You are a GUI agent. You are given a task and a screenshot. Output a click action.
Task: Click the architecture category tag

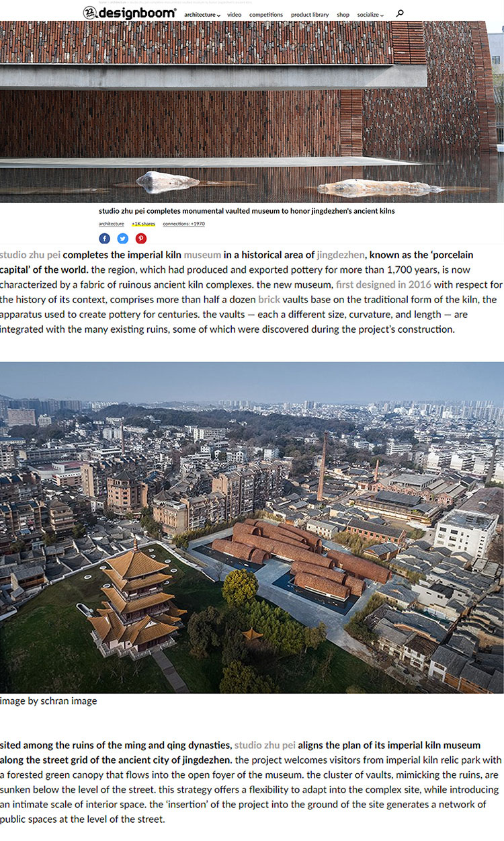click(x=112, y=224)
